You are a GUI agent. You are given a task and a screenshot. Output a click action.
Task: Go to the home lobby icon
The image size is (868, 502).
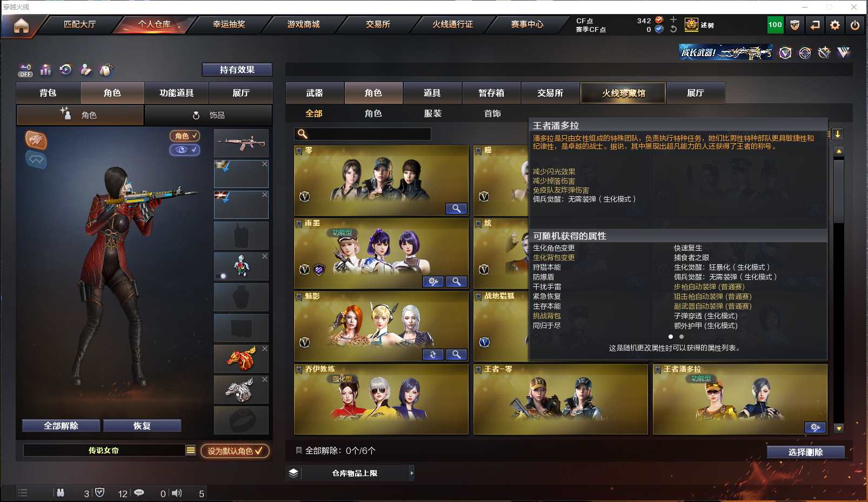click(21, 25)
